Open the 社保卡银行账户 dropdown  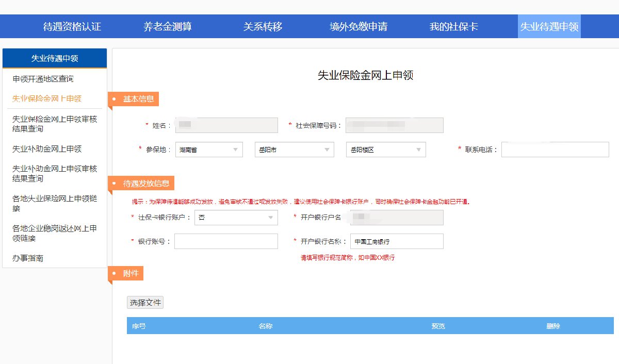[236, 218]
